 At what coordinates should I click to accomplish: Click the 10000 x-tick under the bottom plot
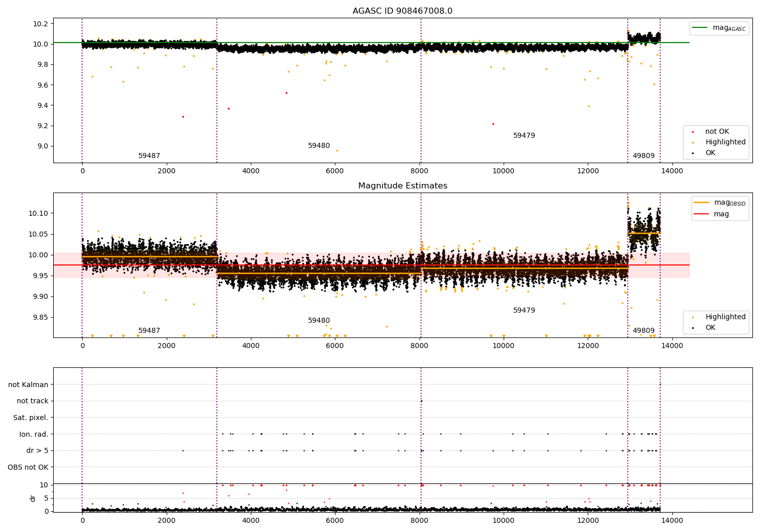(x=504, y=520)
